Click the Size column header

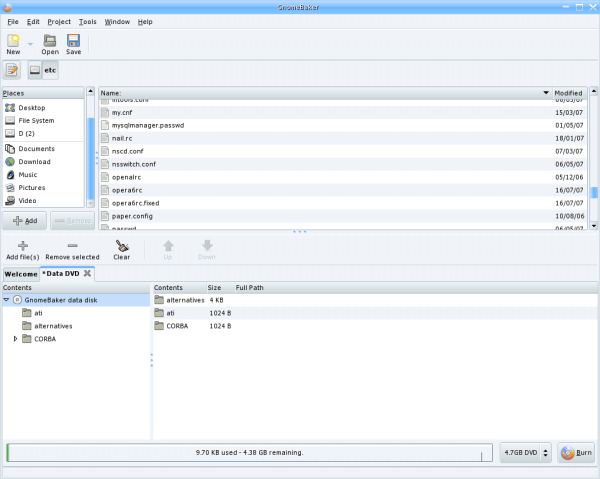click(219, 288)
